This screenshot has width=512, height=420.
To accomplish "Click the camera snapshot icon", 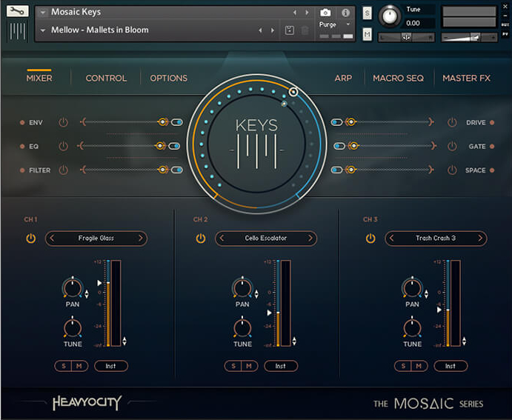I will [325, 13].
